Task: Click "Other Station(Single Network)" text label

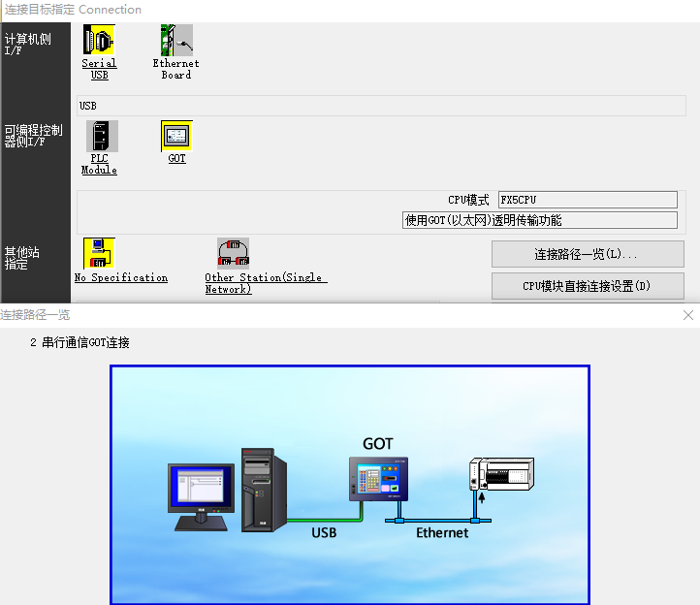Action: pyautogui.click(x=265, y=283)
